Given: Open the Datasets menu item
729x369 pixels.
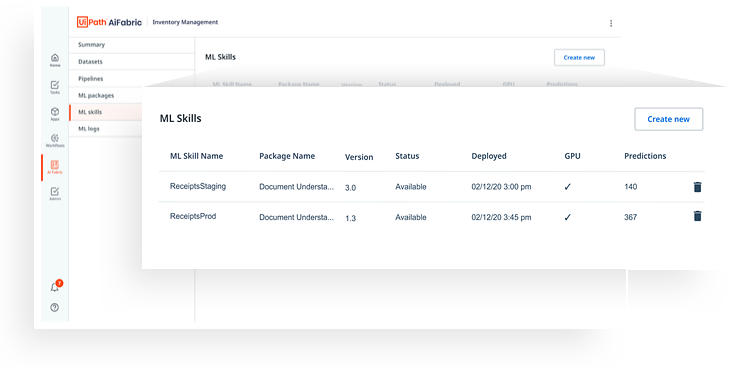Looking at the screenshot, I should [132, 61].
